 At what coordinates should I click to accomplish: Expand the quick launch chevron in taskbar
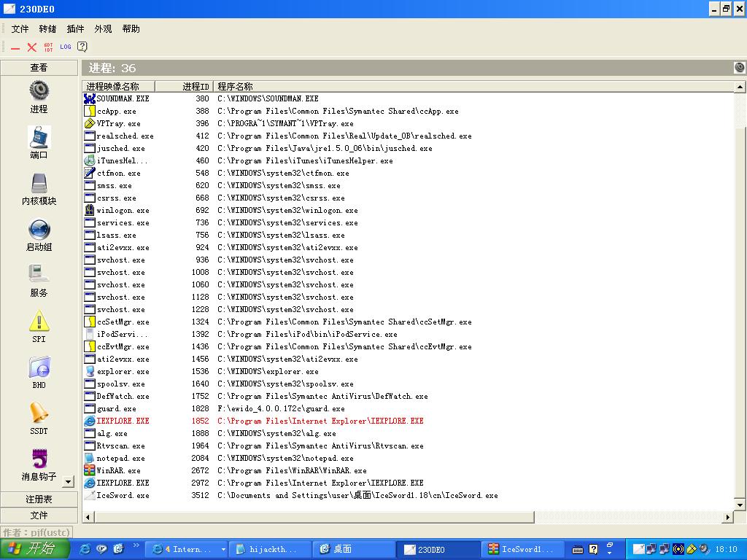pos(136,545)
